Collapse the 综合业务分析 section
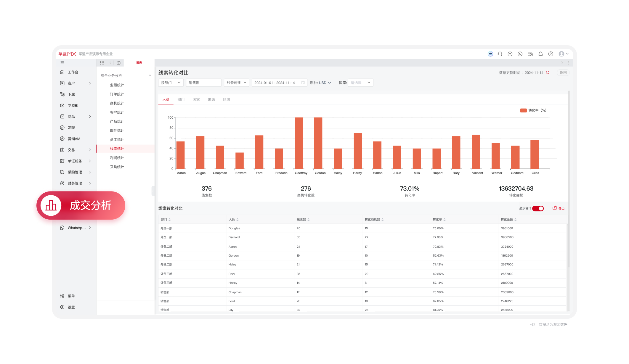This screenshot has width=629, height=364. [x=150, y=75]
